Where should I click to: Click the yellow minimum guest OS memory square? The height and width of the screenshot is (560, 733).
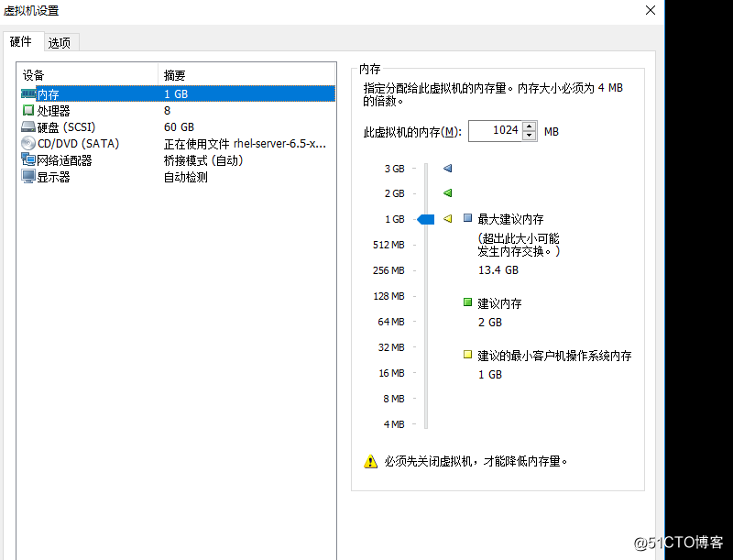pyautogui.click(x=467, y=354)
